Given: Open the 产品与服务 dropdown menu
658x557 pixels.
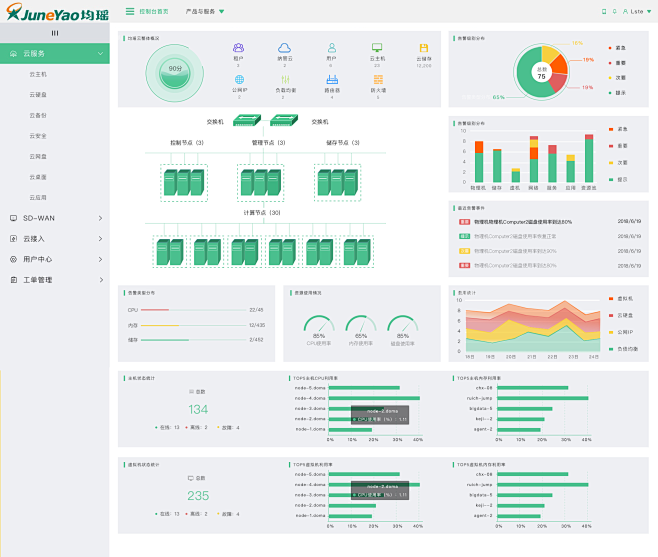Looking at the screenshot, I should tap(205, 11).
